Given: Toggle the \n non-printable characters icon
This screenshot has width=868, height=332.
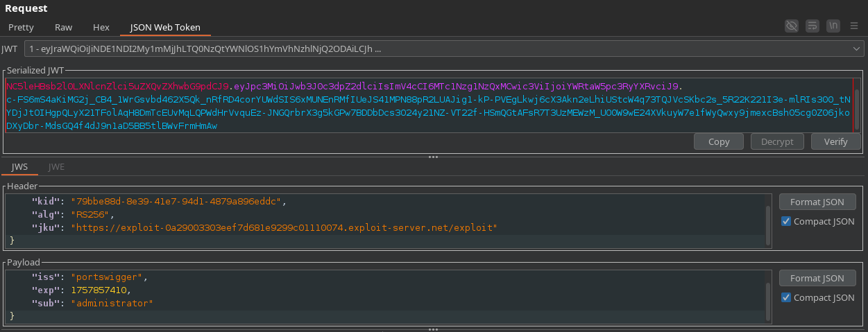Looking at the screenshot, I should (x=833, y=26).
